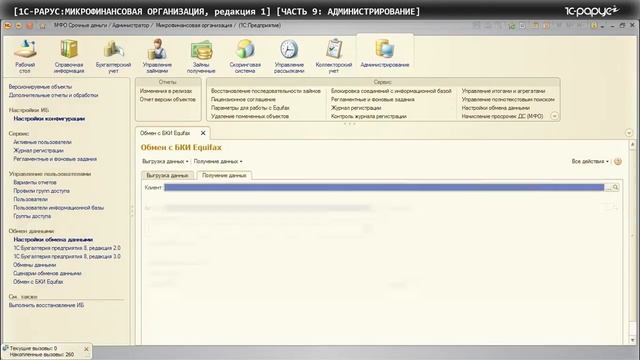Open Параметры для работы с Equifax
The width and height of the screenshot is (640, 360).
[250, 108]
